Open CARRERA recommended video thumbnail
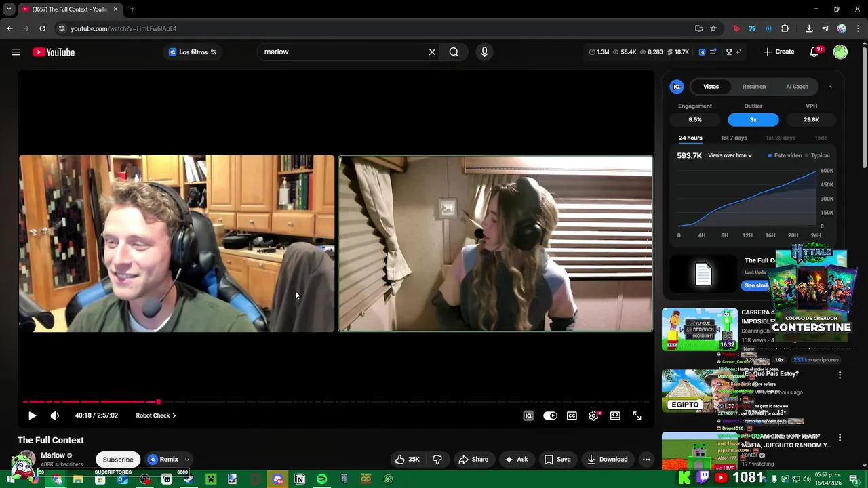 [x=699, y=330]
